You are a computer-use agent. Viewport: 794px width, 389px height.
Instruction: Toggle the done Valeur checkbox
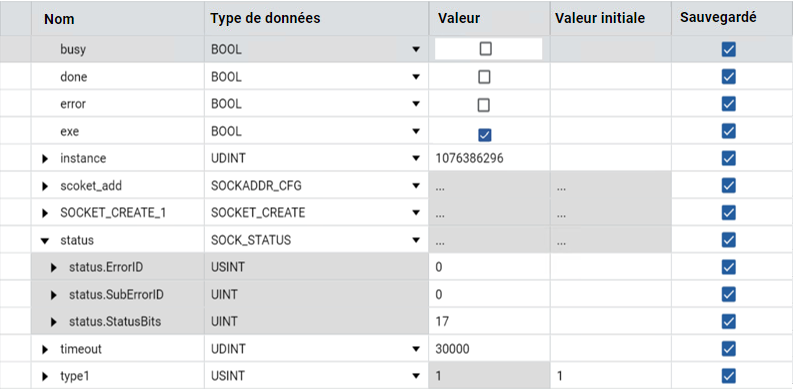(485, 77)
